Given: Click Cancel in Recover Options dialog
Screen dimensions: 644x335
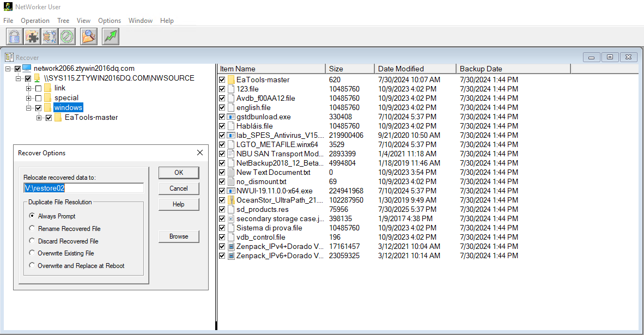Looking at the screenshot, I should [179, 188].
